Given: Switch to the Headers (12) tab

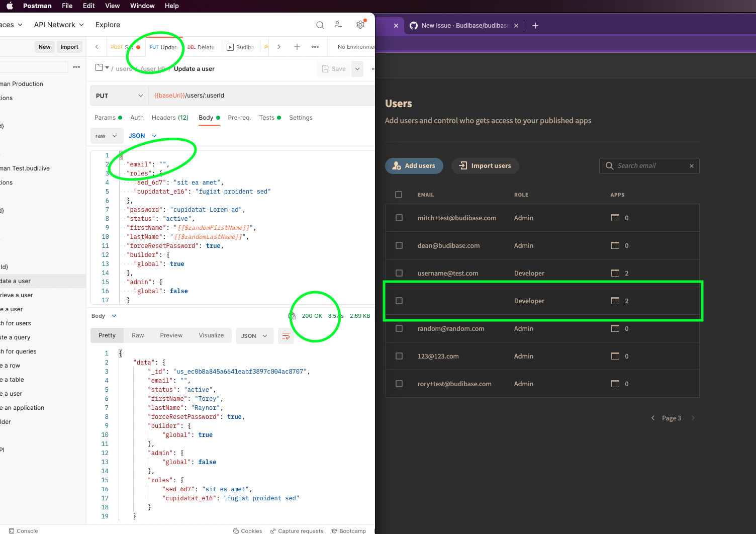Looking at the screenshot, I should point(170,117).
